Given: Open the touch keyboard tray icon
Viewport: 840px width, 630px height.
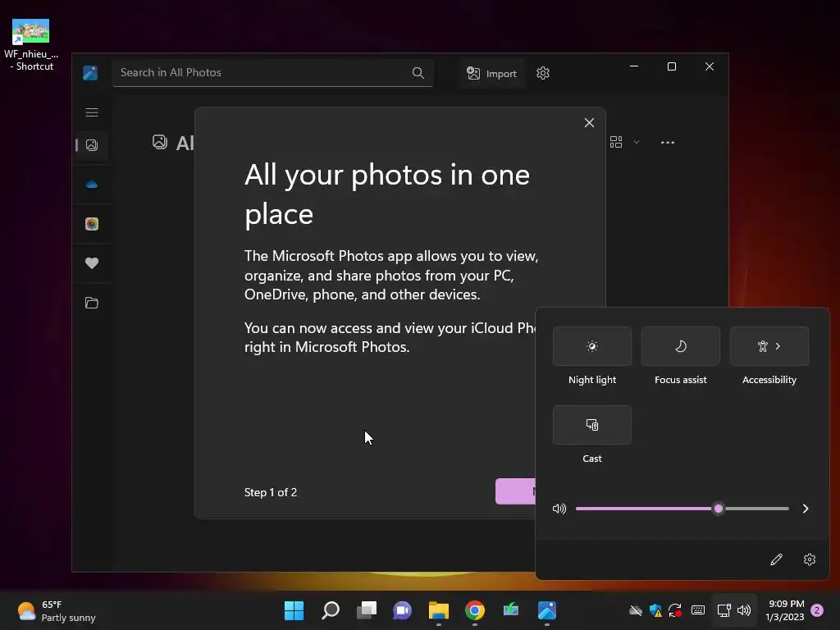Looking at the screenshot, I should click(x=697, y=610).
